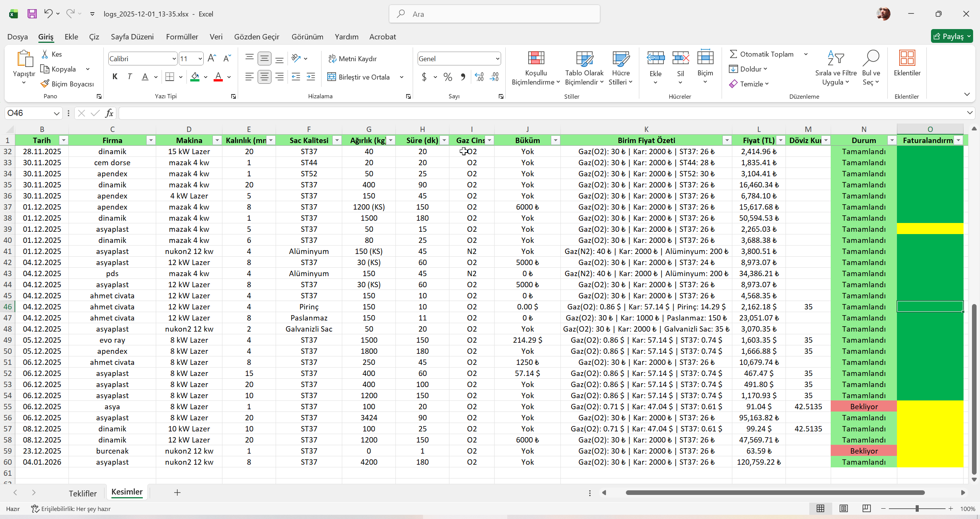Enable Metni Kaydır text wrapping

point(353,59)
